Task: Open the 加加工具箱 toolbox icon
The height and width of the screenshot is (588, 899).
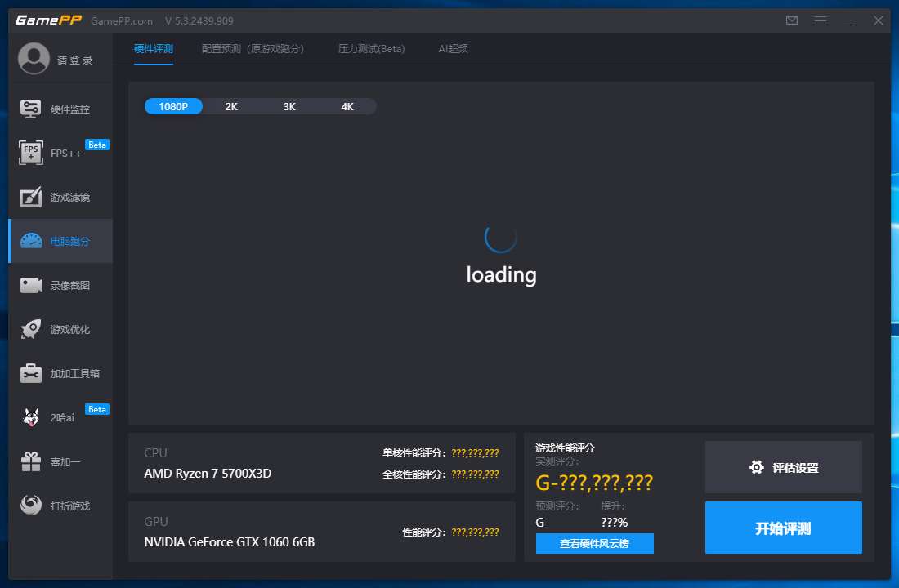Action: click(x=31, y=373)
